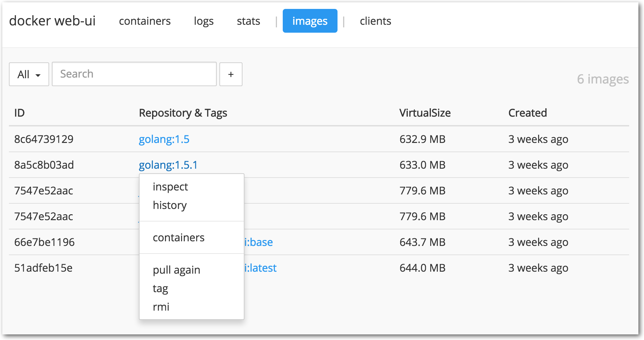Open the golang:1.5 image link
The image size is (644, 340).
[x=164, y=139]
